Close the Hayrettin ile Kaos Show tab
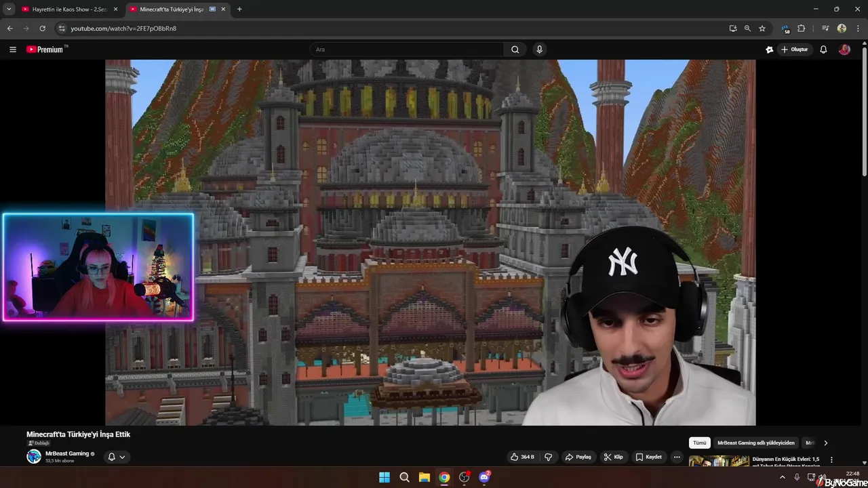 click(115, 9)
